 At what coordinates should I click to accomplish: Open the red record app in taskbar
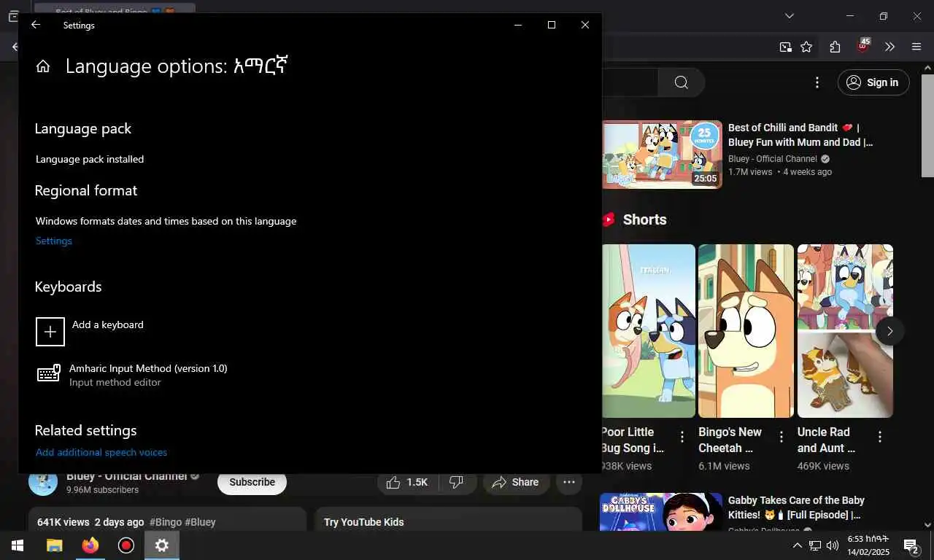click(x=126, y=545)
